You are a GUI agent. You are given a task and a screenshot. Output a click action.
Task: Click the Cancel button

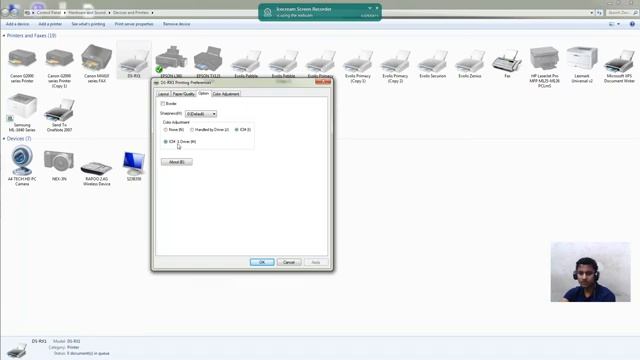(289, 262)
